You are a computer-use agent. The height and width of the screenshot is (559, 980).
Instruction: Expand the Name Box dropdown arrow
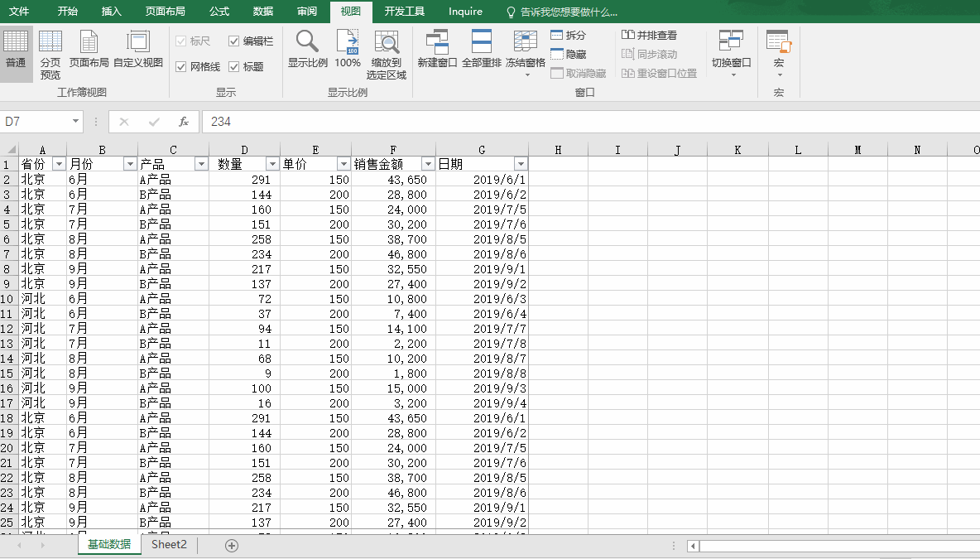click(75, 121)
